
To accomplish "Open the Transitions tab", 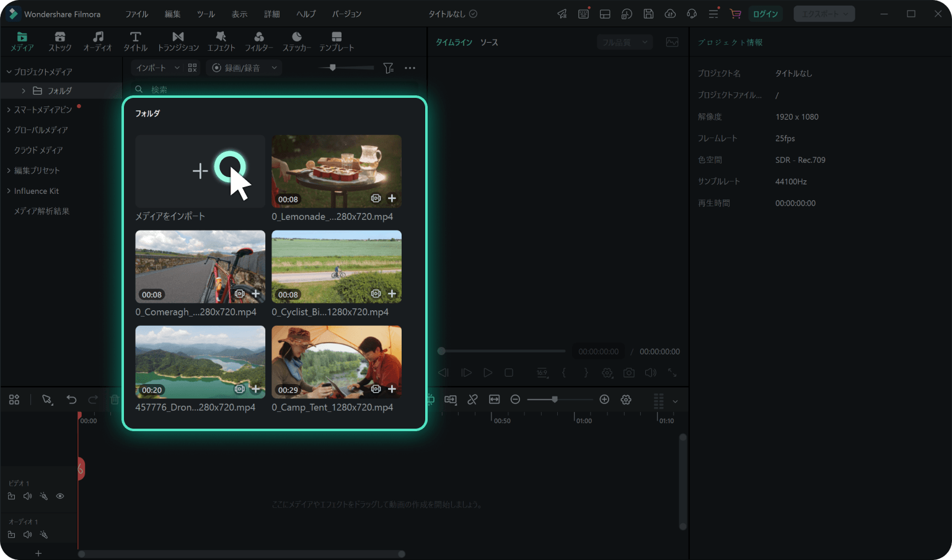I will coord(178,42).
